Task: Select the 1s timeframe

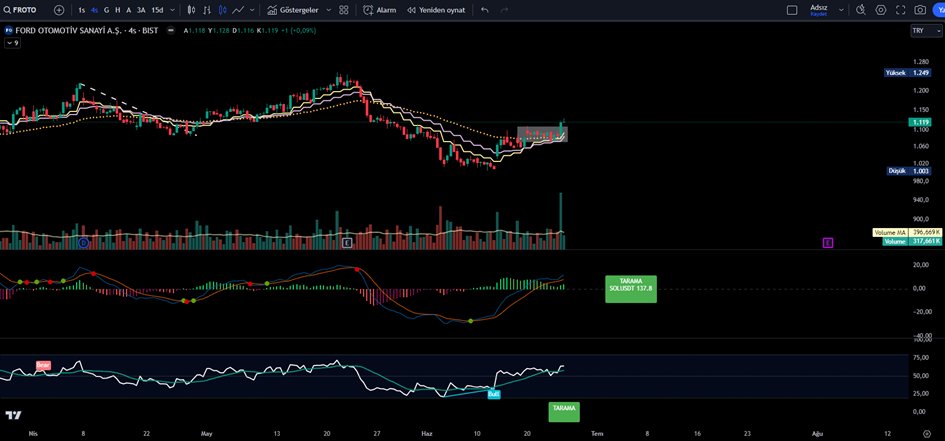Action: pos(81,10)
